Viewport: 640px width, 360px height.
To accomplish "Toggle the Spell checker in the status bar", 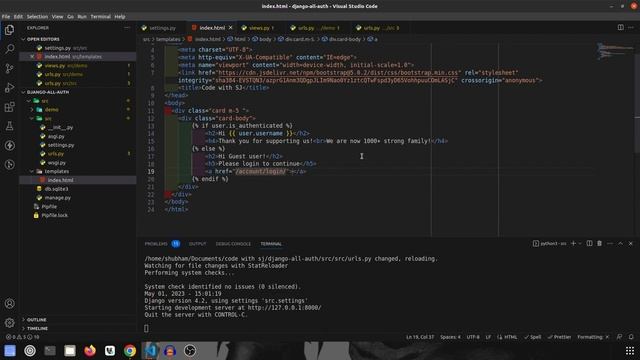I will 533,337.
